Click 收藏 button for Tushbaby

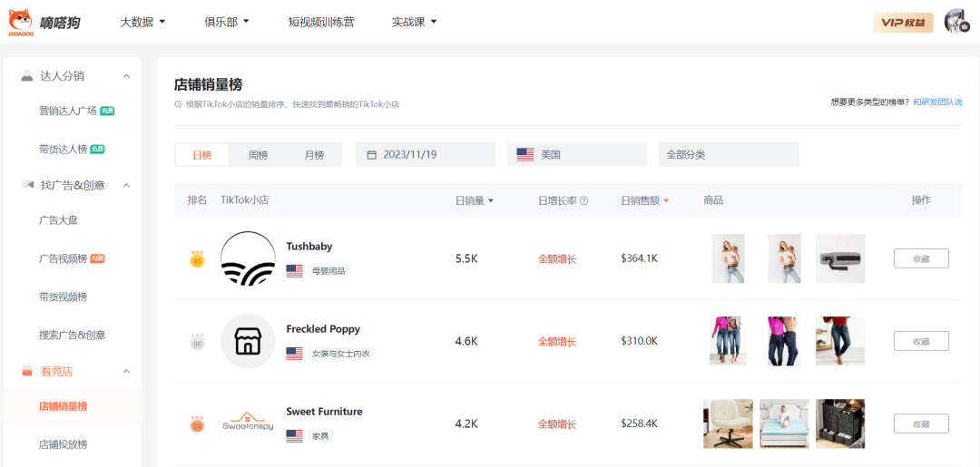pyautogui.click(x=921, y=258)
